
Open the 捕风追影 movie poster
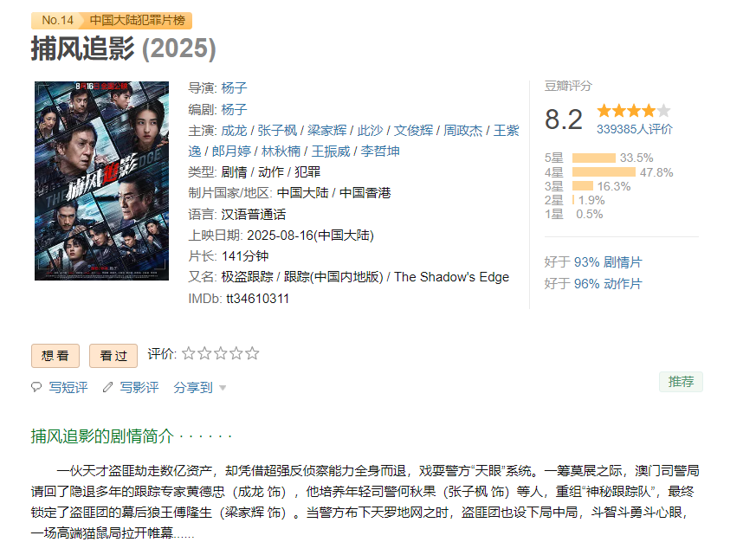[101, 180]
